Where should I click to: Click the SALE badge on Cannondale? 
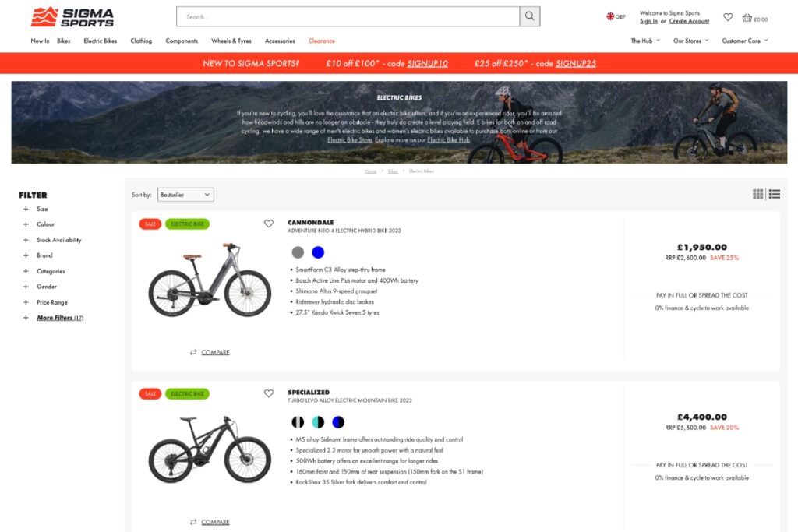(x=150, y=224)
